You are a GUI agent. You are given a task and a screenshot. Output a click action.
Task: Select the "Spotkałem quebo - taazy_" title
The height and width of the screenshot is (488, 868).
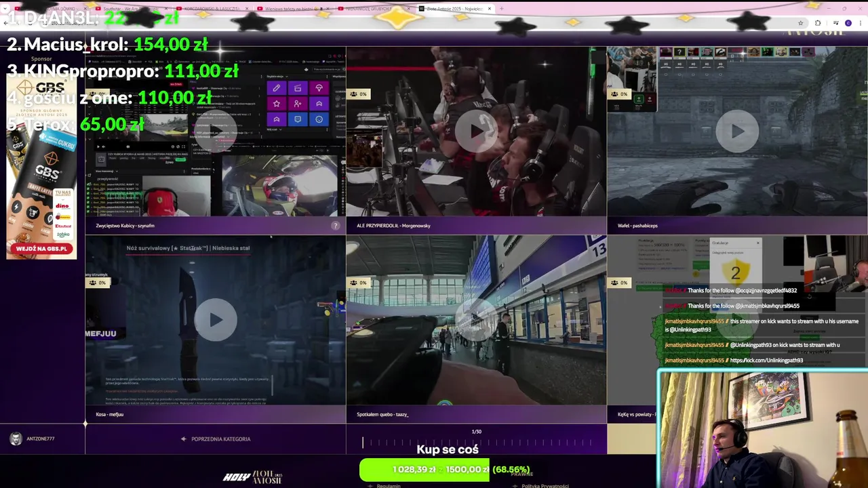click(x=382, y=414)
